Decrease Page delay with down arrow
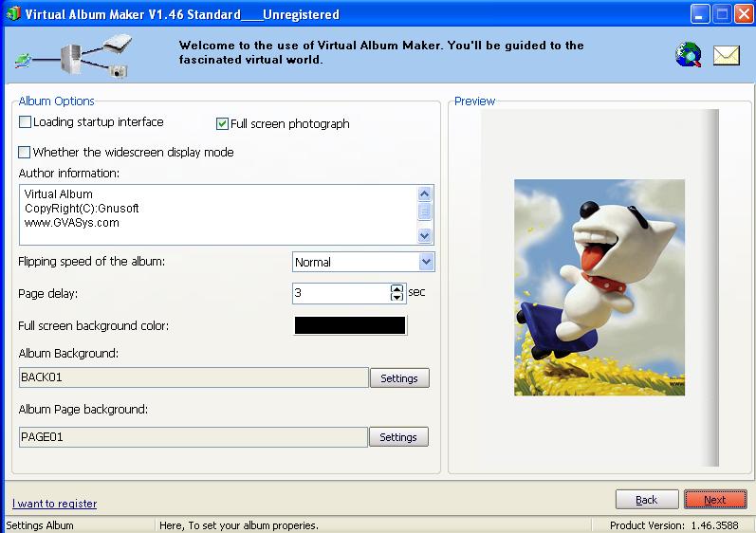756x533 pixels. [x=396, y=297]
